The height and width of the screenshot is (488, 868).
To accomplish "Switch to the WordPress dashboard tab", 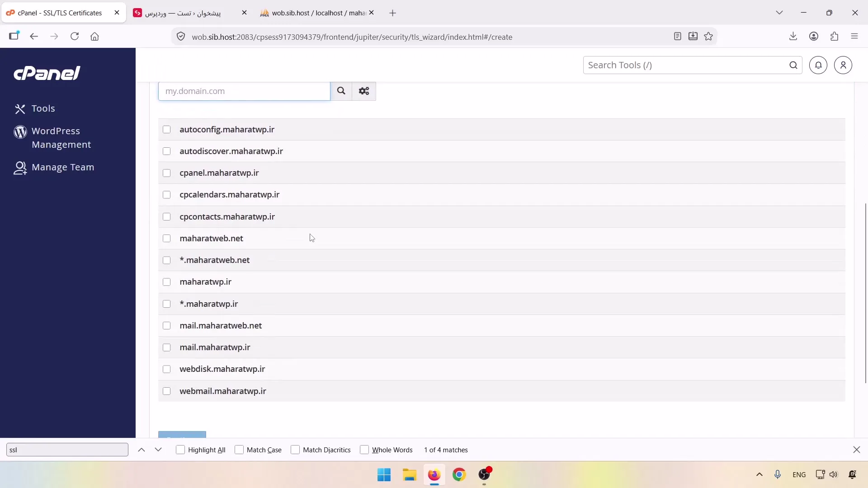I will pos(190,13).
